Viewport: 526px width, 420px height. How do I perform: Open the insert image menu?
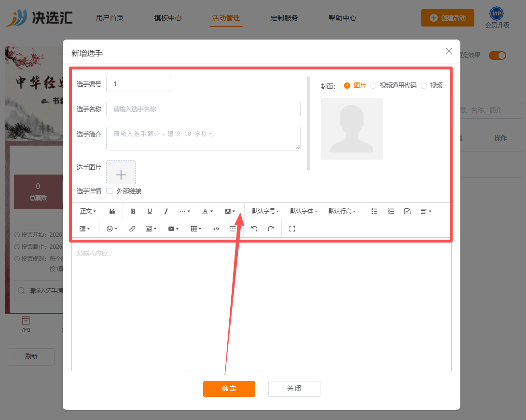point(151,229)
